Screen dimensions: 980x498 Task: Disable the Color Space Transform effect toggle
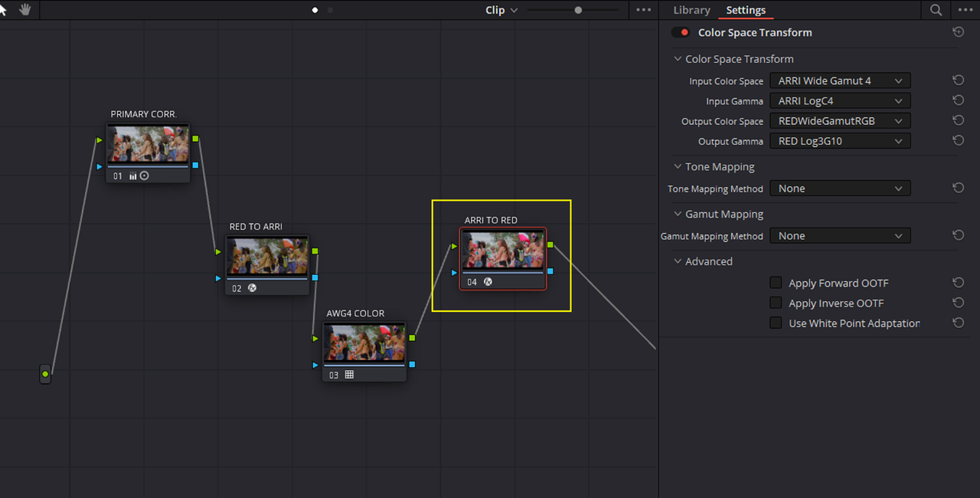(x=680, y=32)
